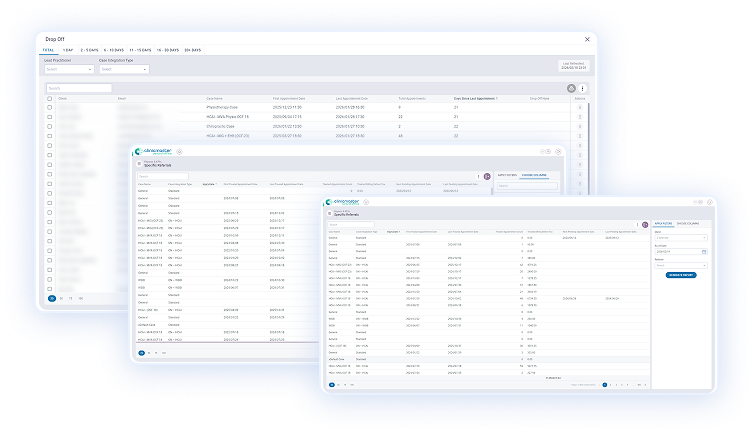Check the Chiropractic Case row checkbox
This screenshot has width=753, height=433.
pyautogui.click(x=50, y=126)
